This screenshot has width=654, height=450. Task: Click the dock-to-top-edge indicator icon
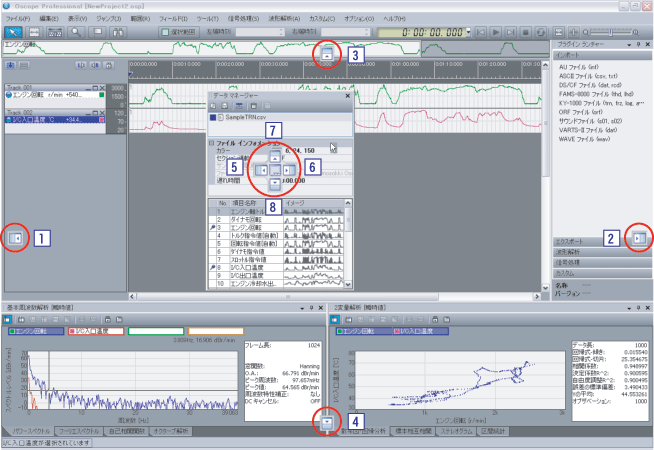[327, 54]
